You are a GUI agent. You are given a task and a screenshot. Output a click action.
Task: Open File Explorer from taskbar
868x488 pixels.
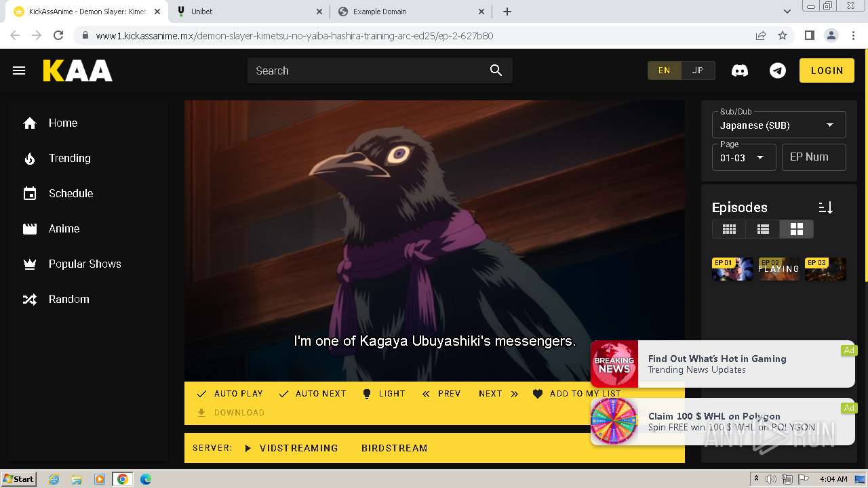pos(77,479)
